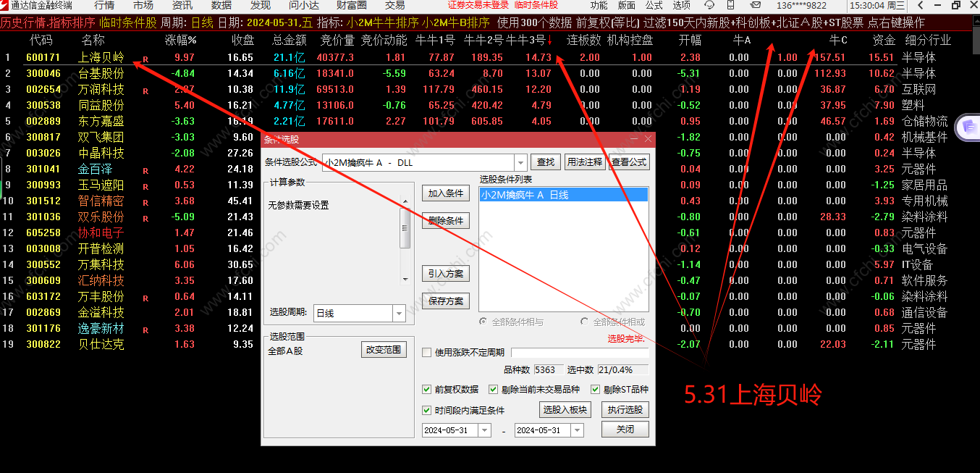This screenshot has width=980, height=473.
Task: Expand the 条件选股公式 dropdown
Action: pos(520,162)
